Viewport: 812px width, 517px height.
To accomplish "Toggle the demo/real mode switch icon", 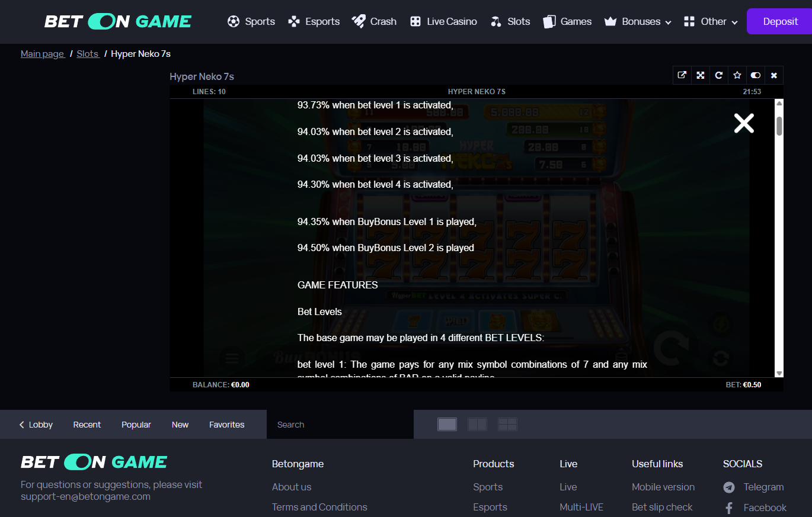I will [756, 75].
